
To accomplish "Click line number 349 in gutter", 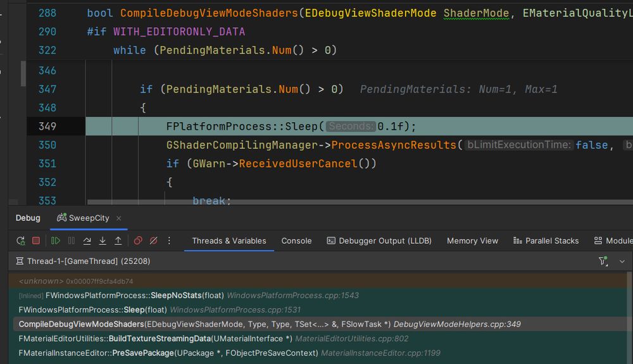I will click(47, 127).
